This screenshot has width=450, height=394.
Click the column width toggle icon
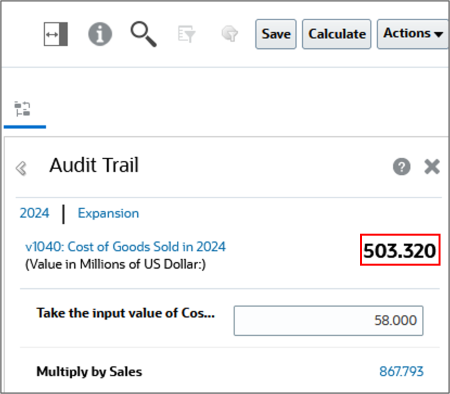pyautogui.click(x=56, y=34)
